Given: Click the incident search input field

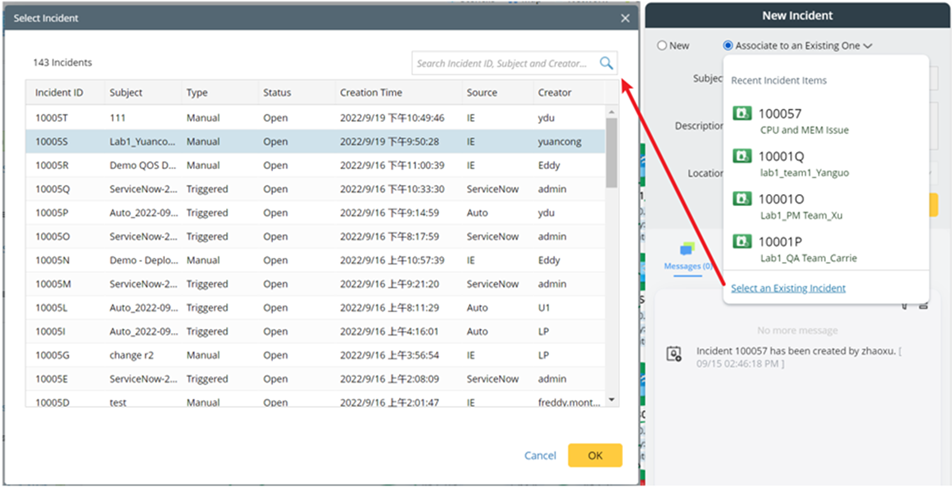Looking at the screenshot, I should point(504,63).
